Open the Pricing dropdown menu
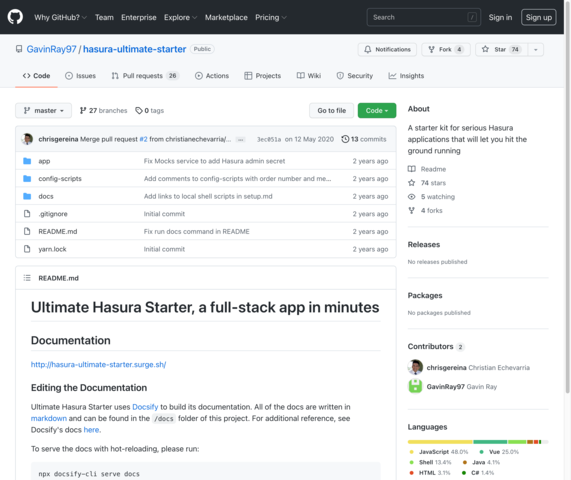 (x=271, y=17)
